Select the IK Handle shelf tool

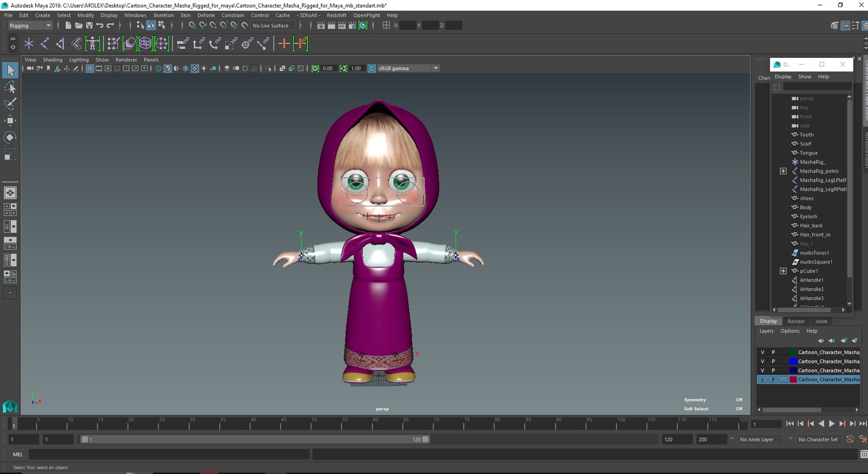tap(61, 43)
